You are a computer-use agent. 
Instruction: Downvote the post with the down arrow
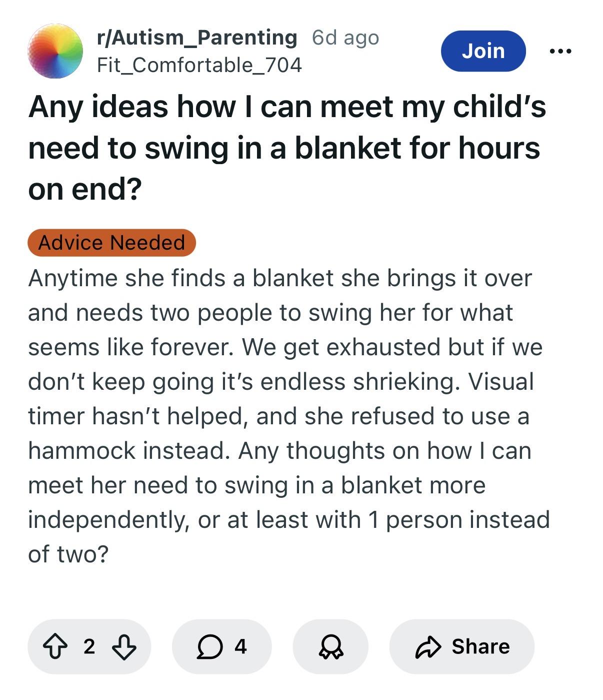[x=123, y=646]
